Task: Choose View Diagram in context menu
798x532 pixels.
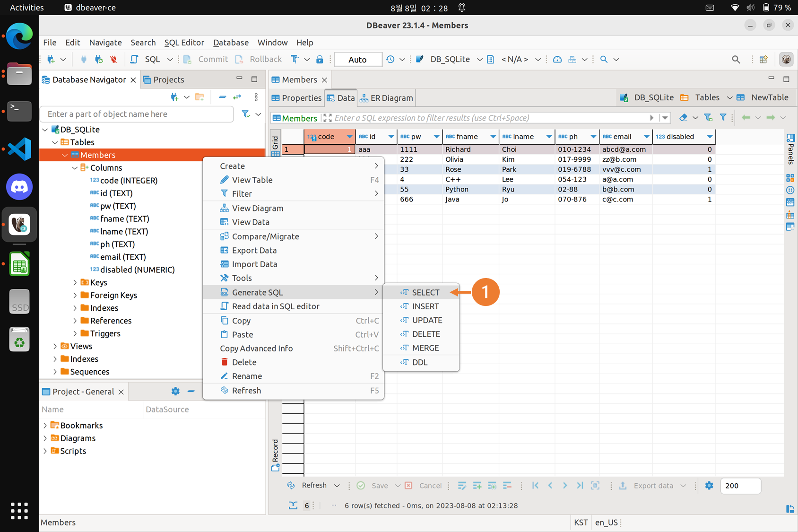Action: coord(293,208)
